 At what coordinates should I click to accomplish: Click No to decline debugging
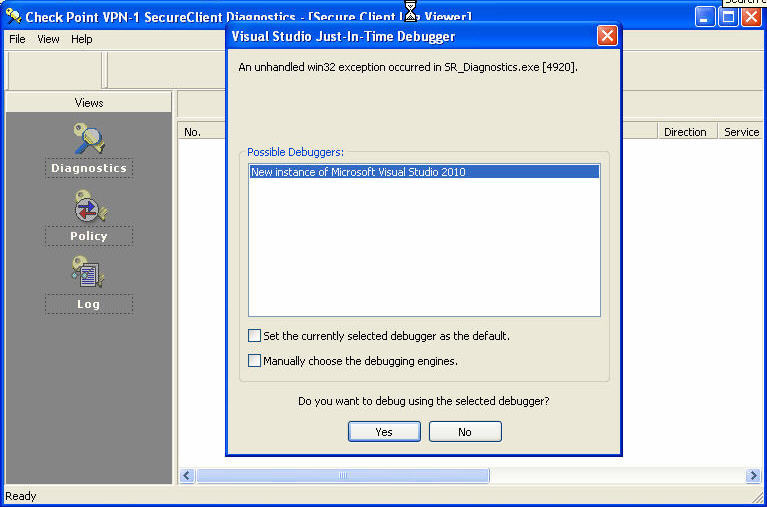pyautogui.click(x=465, y=432)
